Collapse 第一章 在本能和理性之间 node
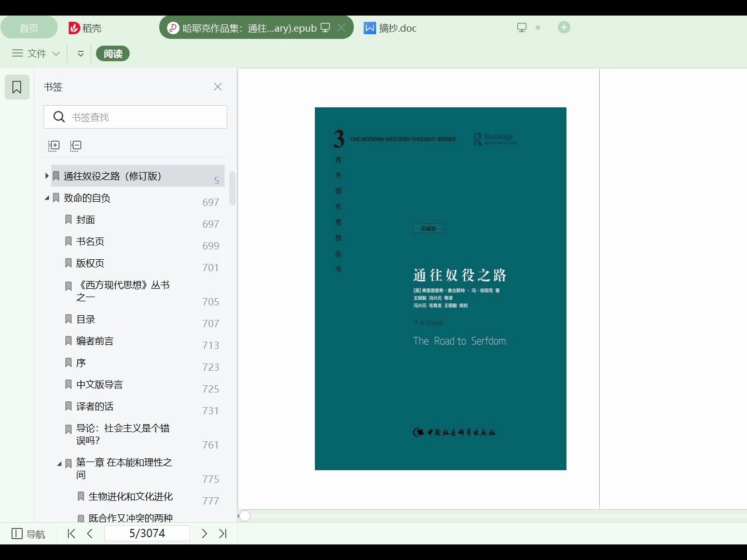The height and width of the screenshot is (560, 747). click(x=59, y=464)
